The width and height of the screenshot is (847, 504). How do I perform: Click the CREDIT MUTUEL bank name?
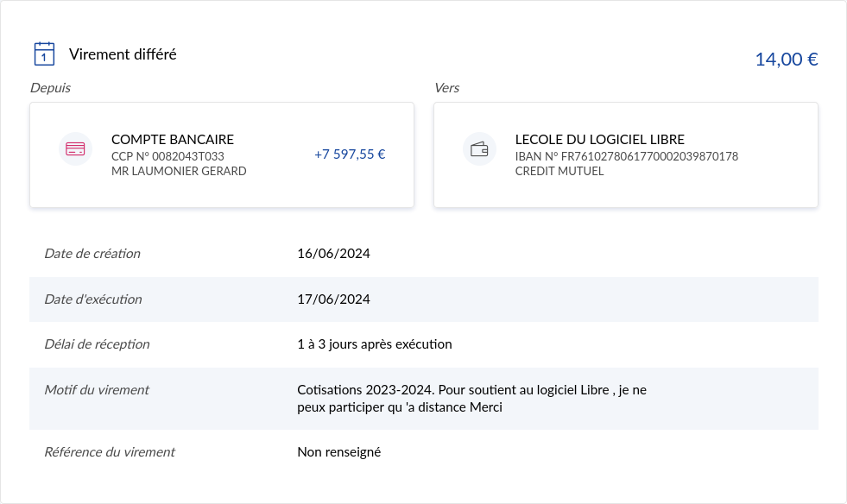(x=559, y=171)
